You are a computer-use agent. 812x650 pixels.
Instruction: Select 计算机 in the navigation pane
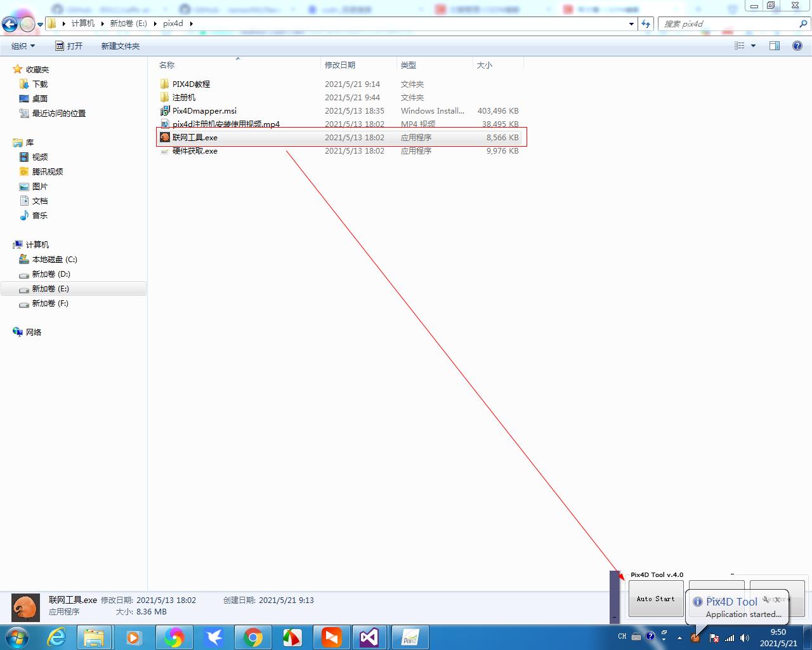[37, 244]
